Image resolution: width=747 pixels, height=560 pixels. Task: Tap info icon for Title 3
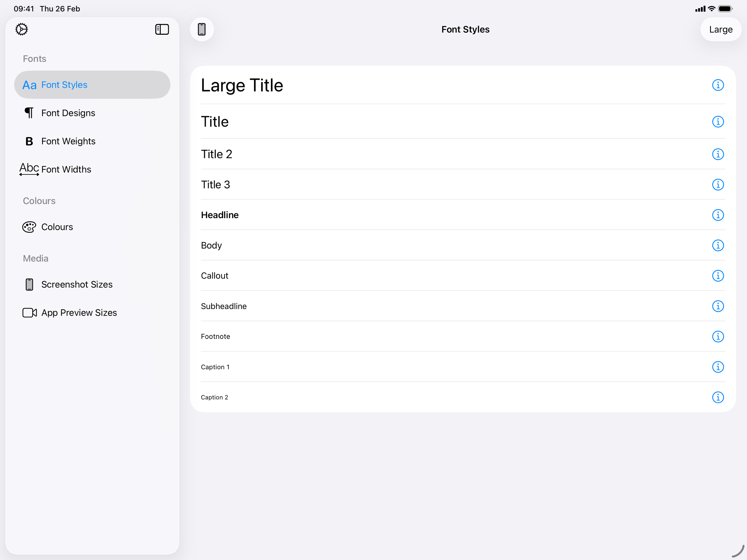point(718,185)
